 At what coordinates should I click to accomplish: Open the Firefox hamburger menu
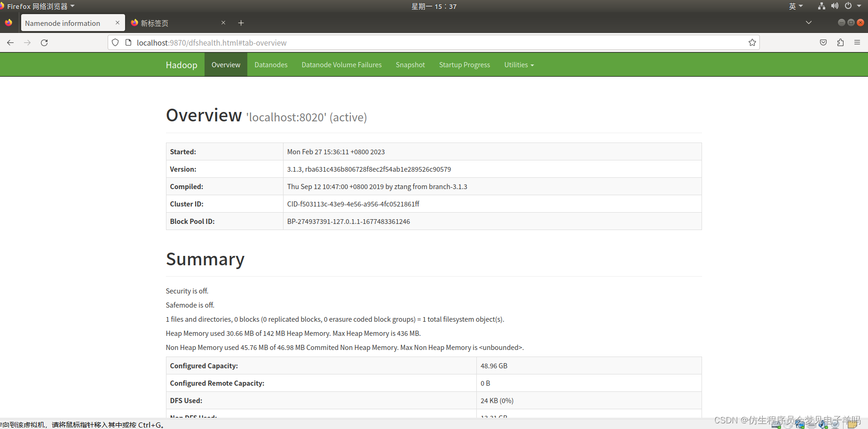857,43
